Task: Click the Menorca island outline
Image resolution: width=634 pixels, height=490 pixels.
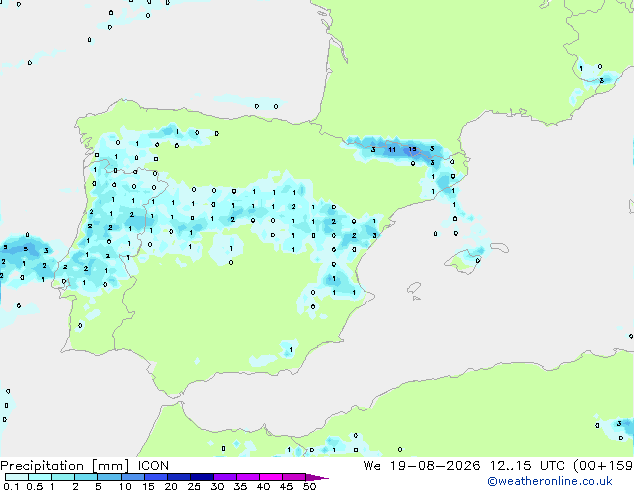Action: coord(499,247)
